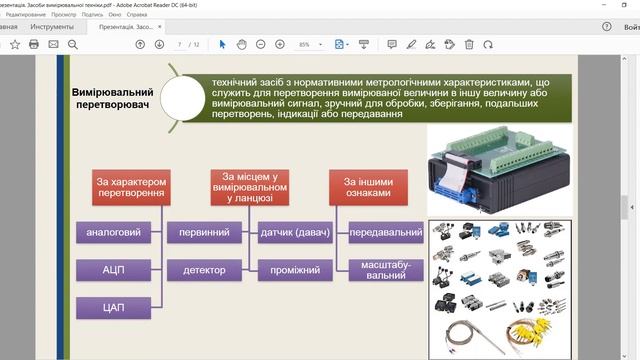
Task: Open the find text magnifier
Action: pyautogui.click(x=73, y=44)
